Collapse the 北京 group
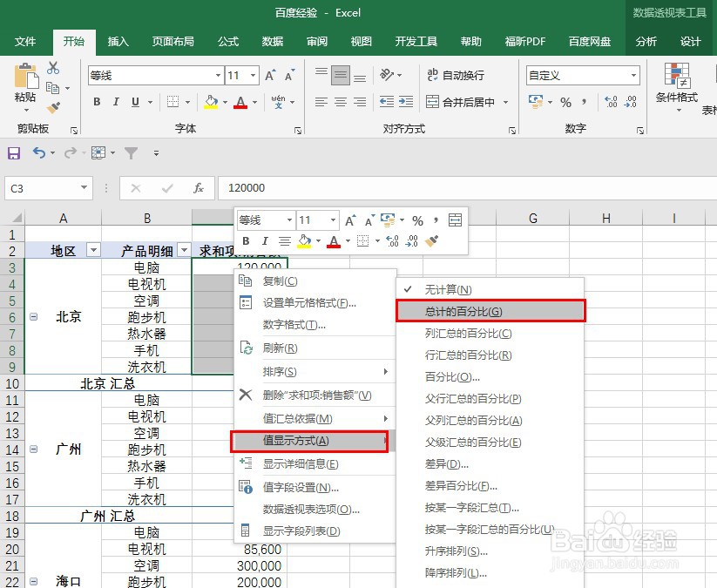The width and height of the screenshot is (717, 588). [33, 316]
